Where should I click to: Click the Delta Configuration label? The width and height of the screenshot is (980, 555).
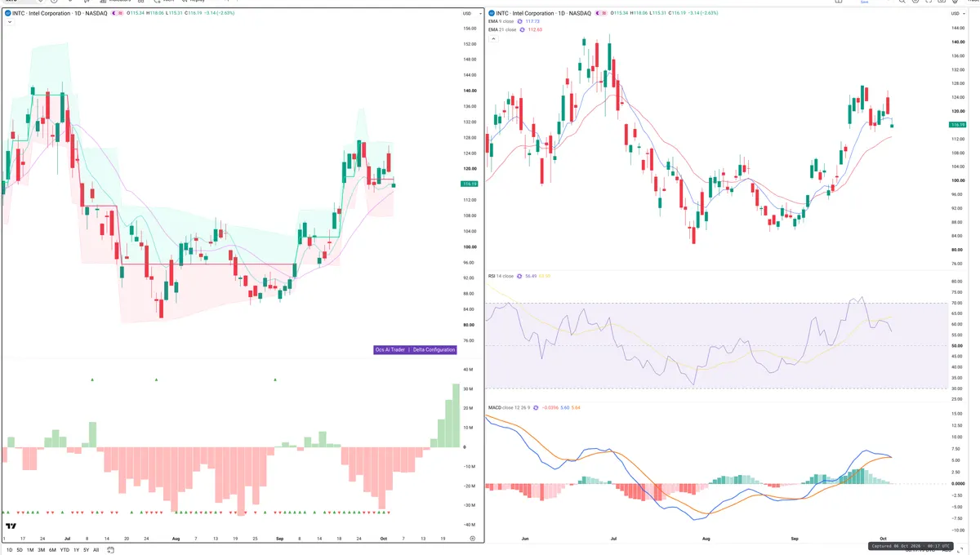click(434, 349)
